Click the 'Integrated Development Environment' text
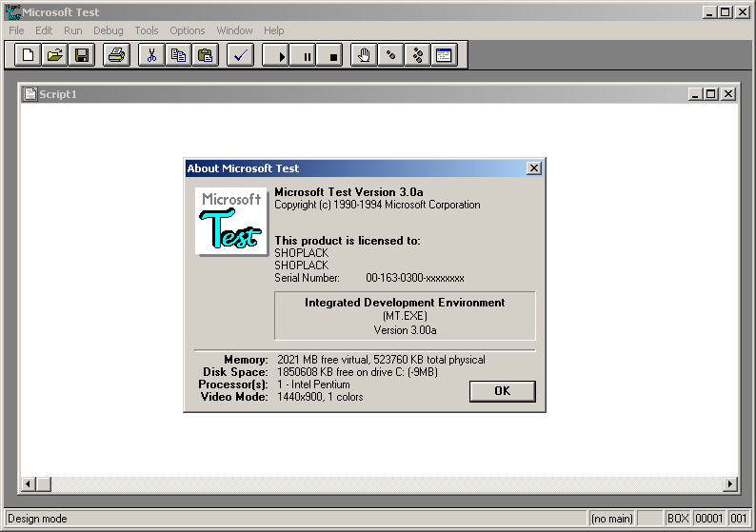 coord(405,303)
